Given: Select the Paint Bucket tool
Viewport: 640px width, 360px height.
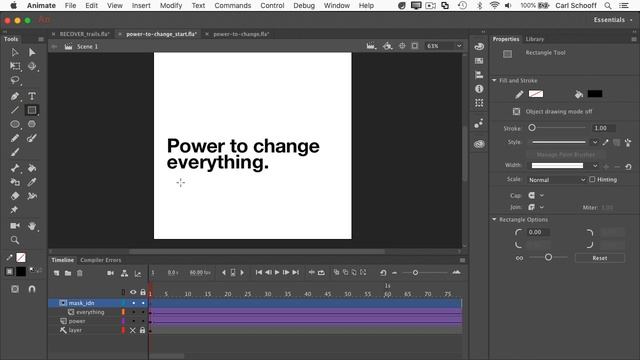Looking at the screenshot, I should point(32,168).
